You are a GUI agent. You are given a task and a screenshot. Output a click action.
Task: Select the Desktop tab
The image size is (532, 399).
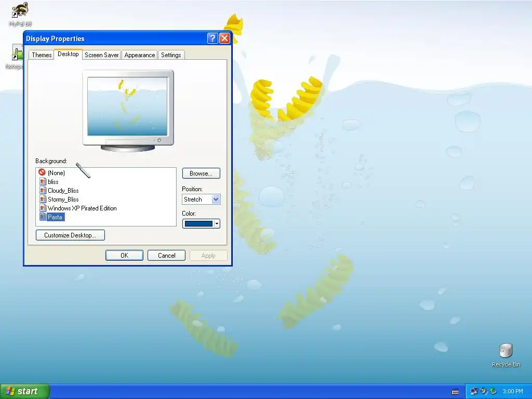coord(68,54)
